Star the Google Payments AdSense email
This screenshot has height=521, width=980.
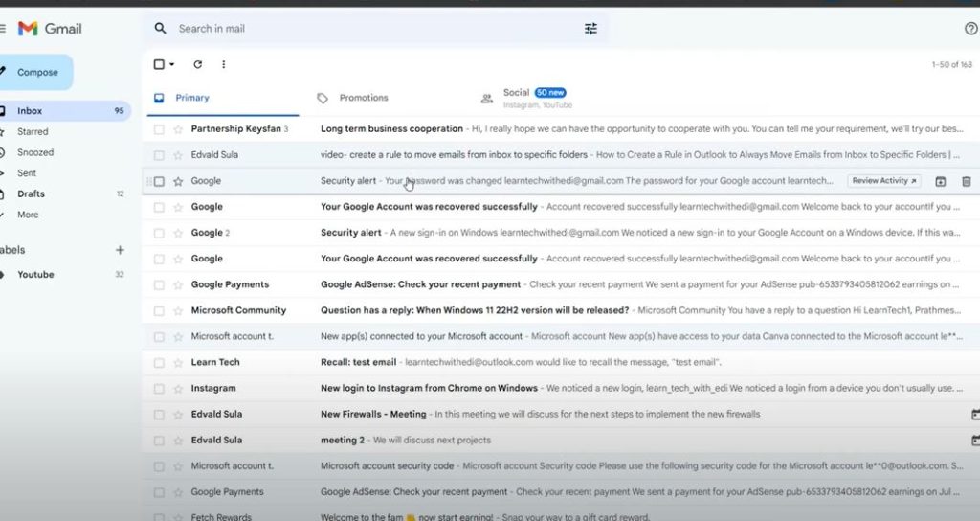(178, 285)
